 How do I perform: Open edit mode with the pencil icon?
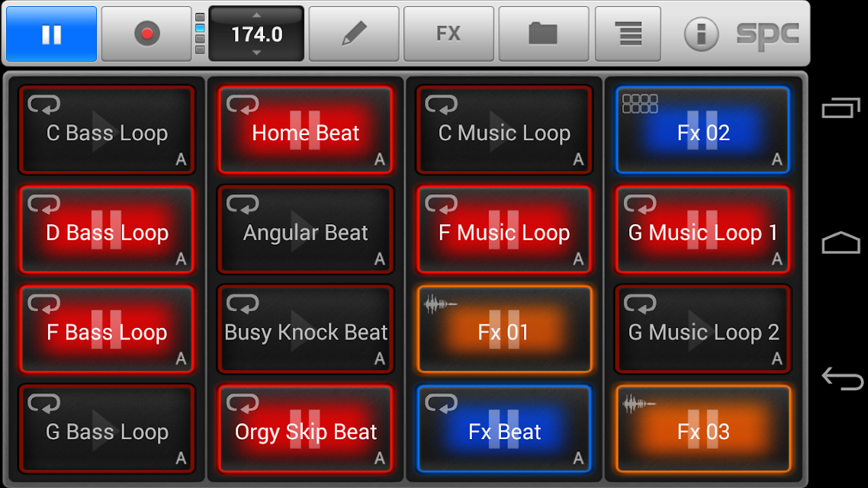coord(354,34)
